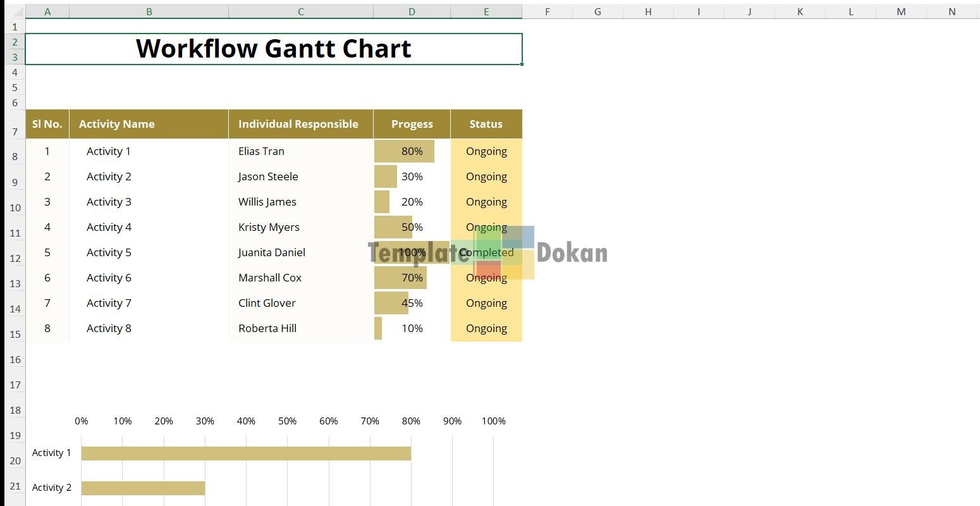Image resolution: width=980 pixels, height=506 pixels.
Task: Click the column N header
Action: [x=952, y=11]
